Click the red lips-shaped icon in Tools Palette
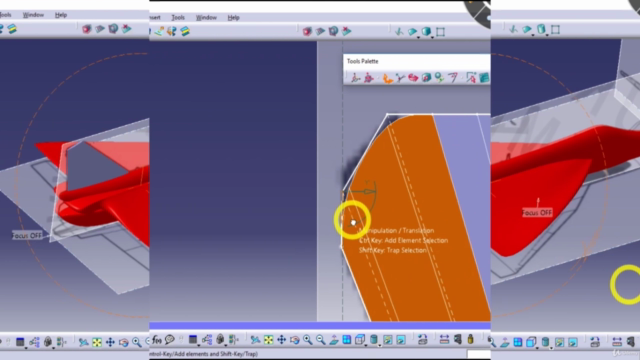The height and width of the screenshot is (360, 640). coord(413,78)
